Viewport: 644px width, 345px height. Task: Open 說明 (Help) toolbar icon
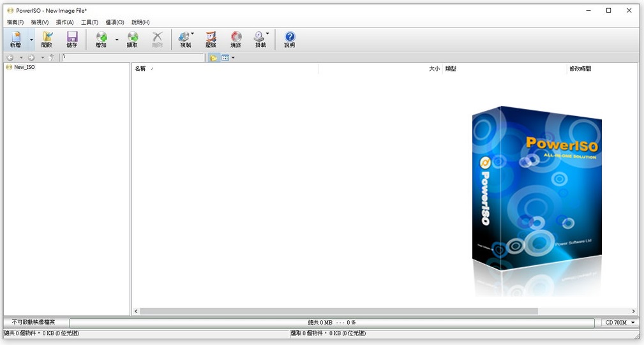[x=290, y=40]
